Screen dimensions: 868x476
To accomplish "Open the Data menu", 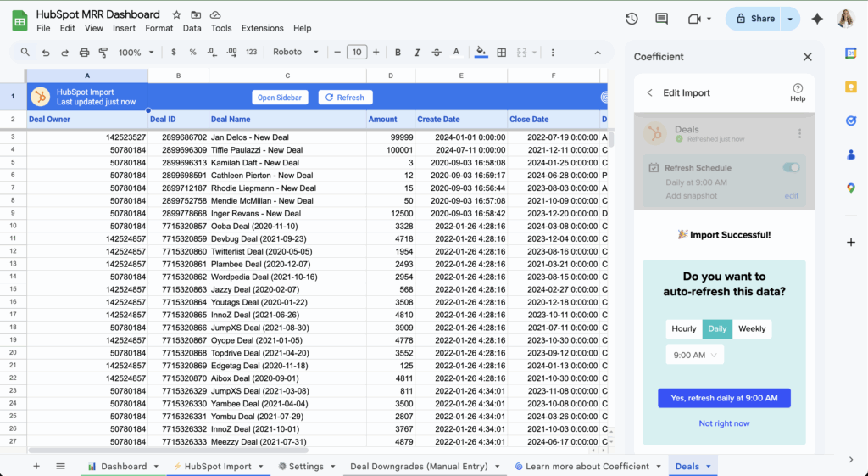I will tap(192, 28).
